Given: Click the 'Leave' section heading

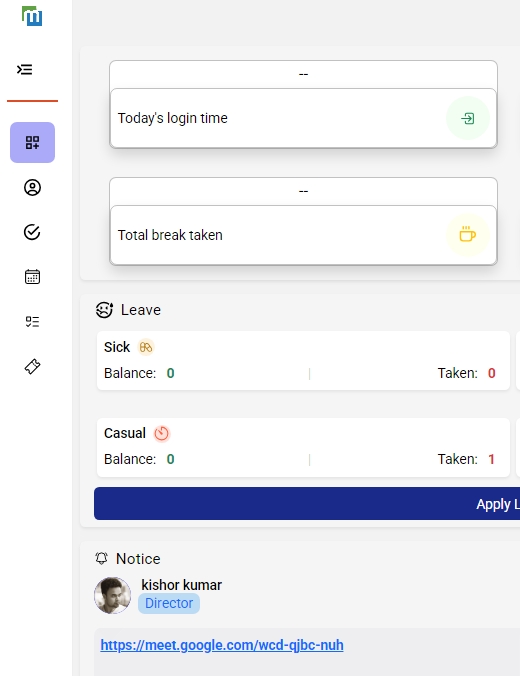Looking at the screenshot, I should click(141, 310).
